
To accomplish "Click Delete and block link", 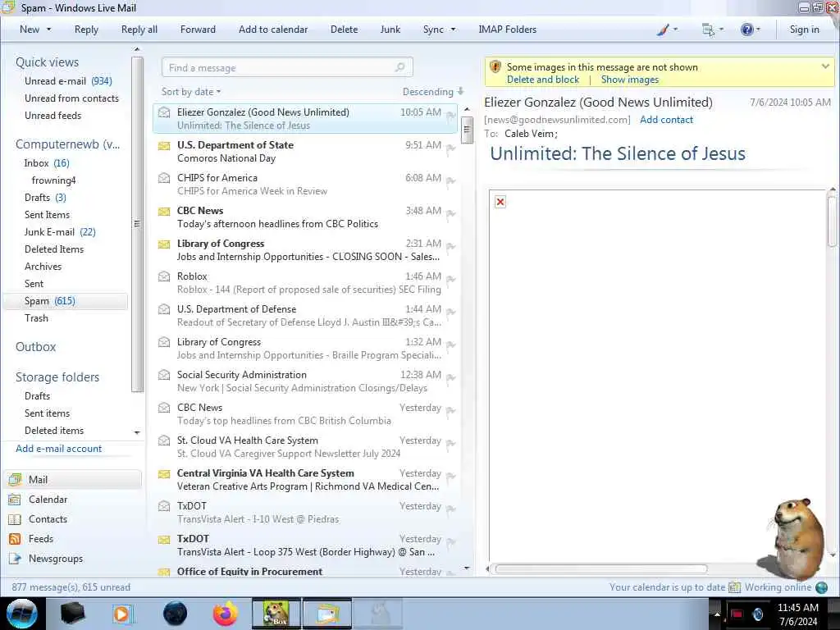I will [543, 80].
